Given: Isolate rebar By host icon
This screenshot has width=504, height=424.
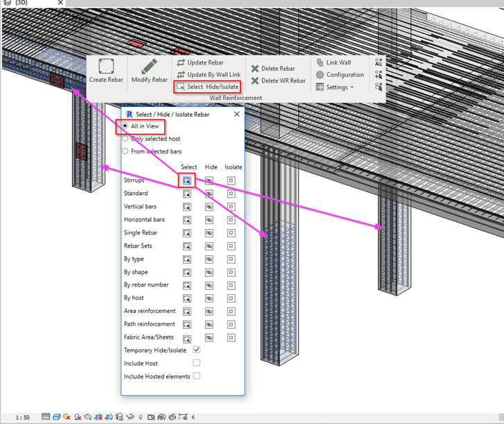Looking at the screenshot, I should [x=232, y=298].
